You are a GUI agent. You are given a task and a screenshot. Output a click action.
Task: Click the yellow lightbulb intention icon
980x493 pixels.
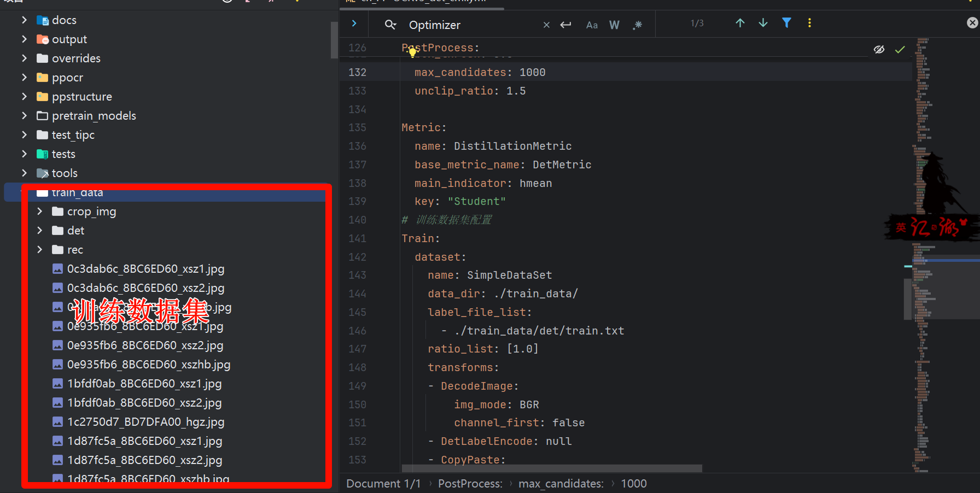pos(413,52)
